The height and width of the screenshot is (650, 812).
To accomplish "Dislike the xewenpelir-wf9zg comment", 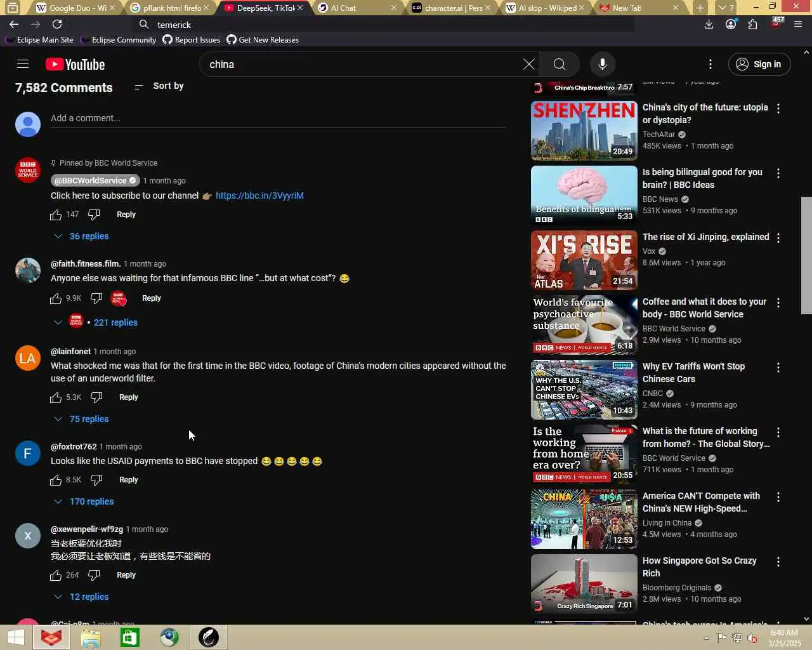I will [94, 575].
